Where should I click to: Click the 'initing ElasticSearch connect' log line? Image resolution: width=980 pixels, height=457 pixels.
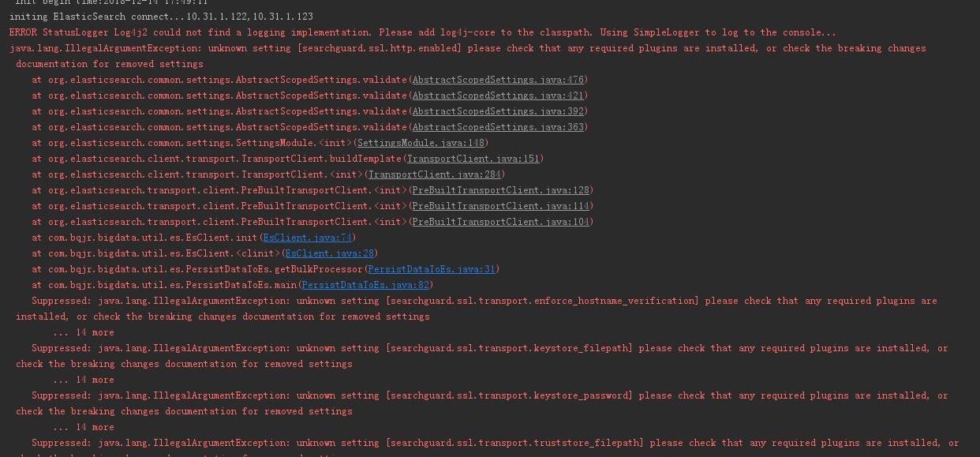point(161,17)
